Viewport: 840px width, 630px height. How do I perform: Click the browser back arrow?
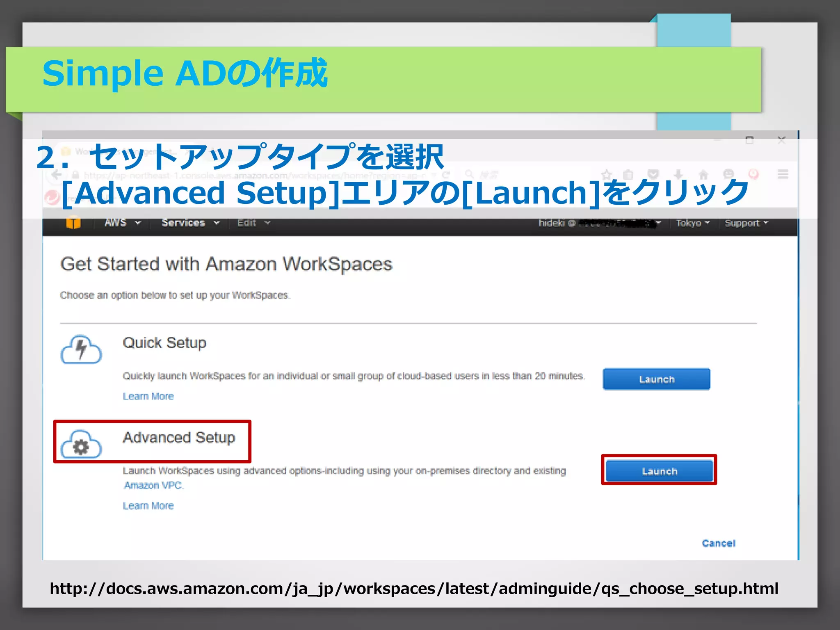tap(57, 175)
